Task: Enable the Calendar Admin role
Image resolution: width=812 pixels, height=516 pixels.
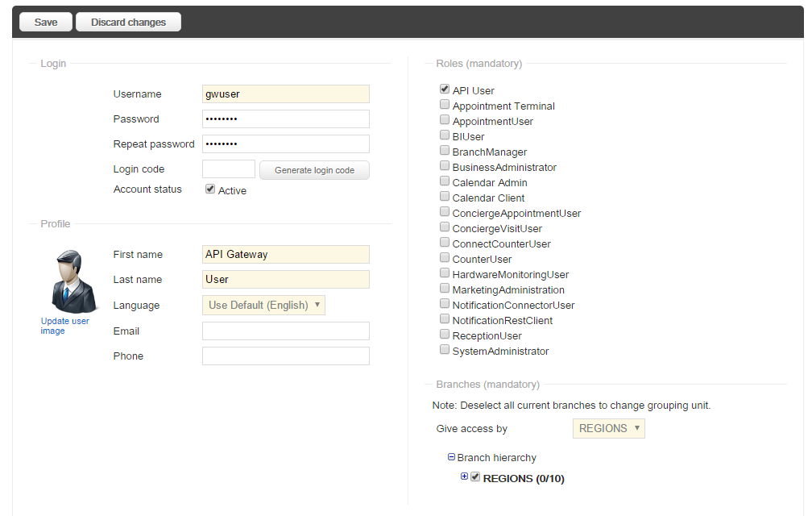Action: 445,181
